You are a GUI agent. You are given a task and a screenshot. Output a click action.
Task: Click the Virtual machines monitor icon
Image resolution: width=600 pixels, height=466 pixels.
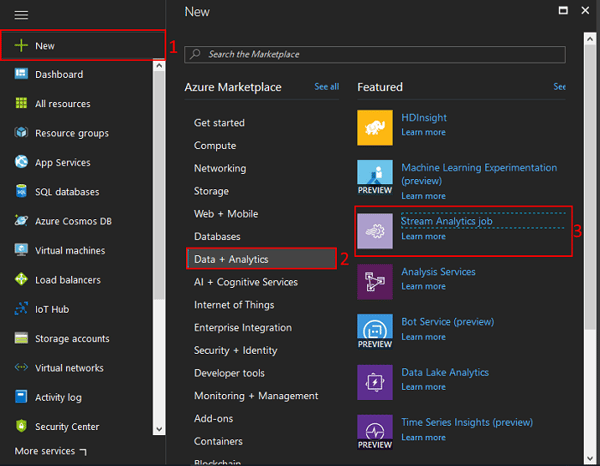click(21, 250)
